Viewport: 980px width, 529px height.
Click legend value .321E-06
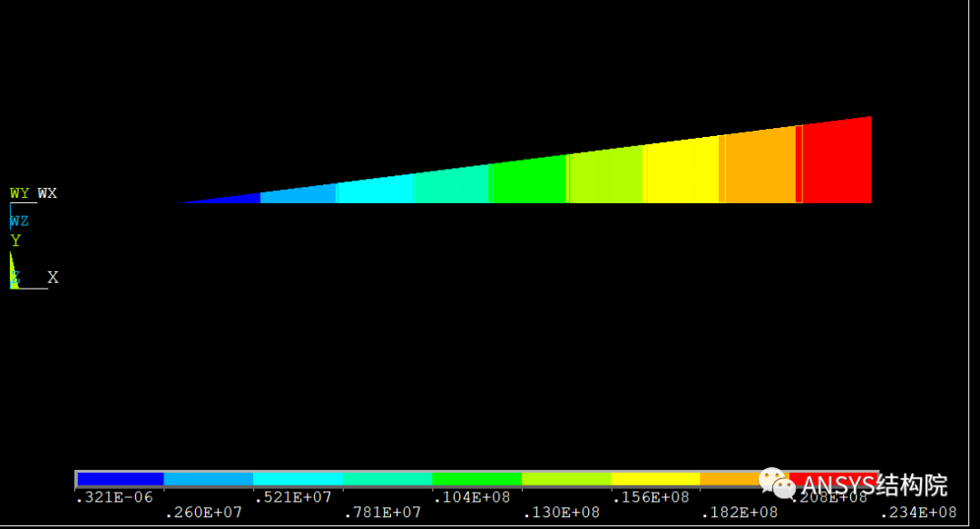pos(113,497)
